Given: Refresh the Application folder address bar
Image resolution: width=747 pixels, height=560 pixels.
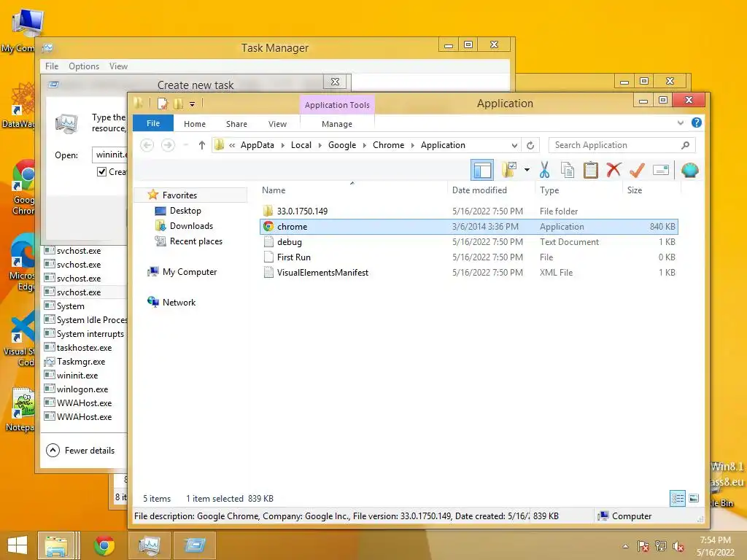Looking at the screenshot, I should 530,145.
